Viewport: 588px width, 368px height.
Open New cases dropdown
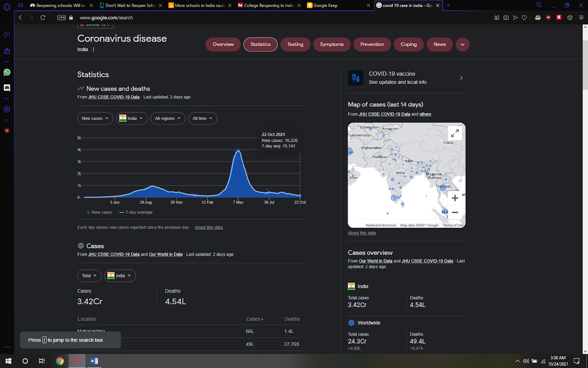(95, 118)
